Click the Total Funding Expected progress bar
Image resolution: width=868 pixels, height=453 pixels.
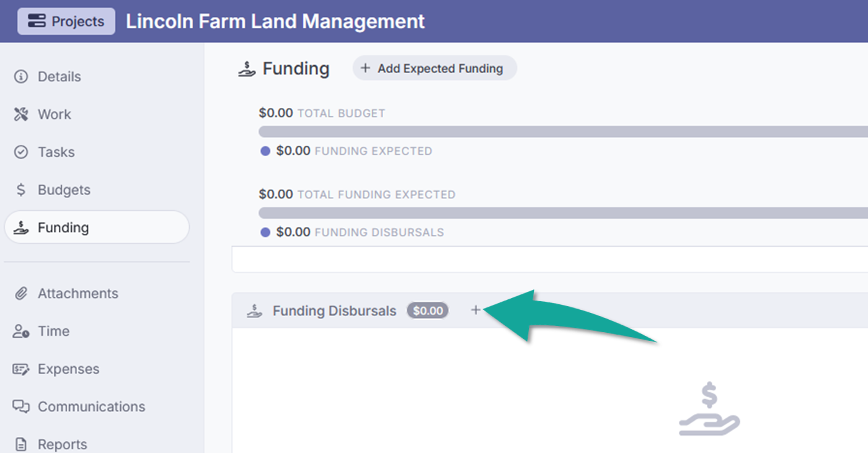click(558, 213)
